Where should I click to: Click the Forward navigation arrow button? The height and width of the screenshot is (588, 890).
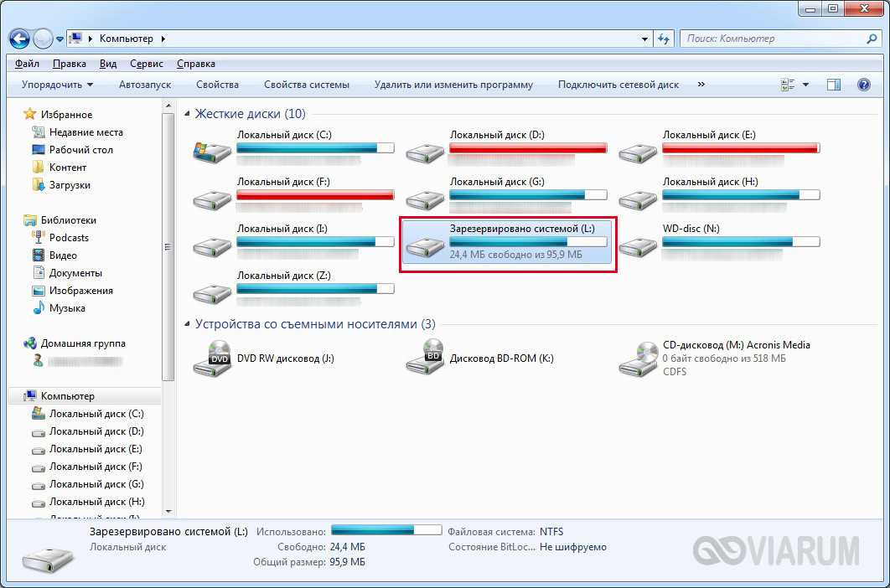[43, 39]
